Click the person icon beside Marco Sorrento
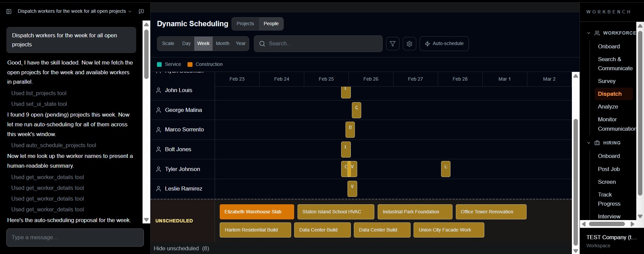The width and height of the screenshot is (644, 254). click(159, 130)
